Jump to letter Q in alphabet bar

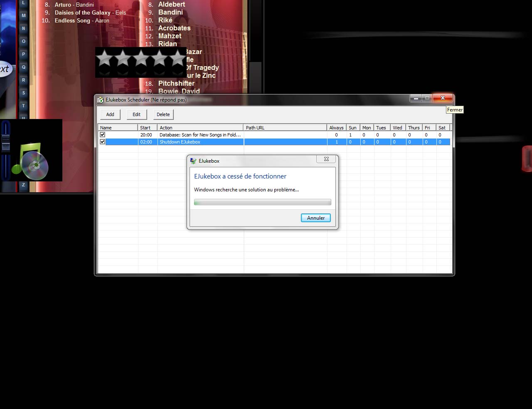(x=23, y=67)
